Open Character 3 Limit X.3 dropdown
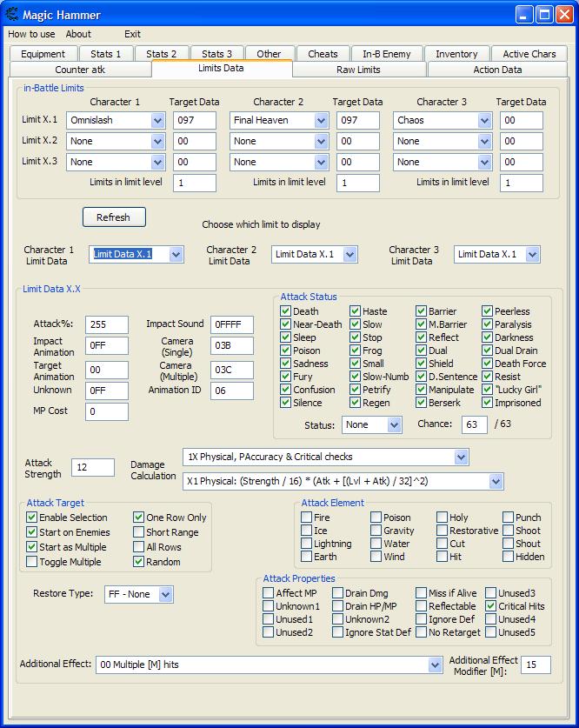 (x=484, y=162)
